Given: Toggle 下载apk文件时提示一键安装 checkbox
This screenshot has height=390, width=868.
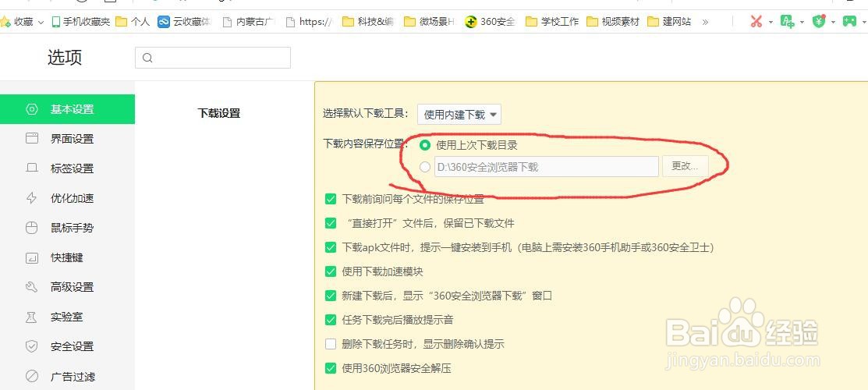Looking at the screenshot, I should [x=331, y=247].
